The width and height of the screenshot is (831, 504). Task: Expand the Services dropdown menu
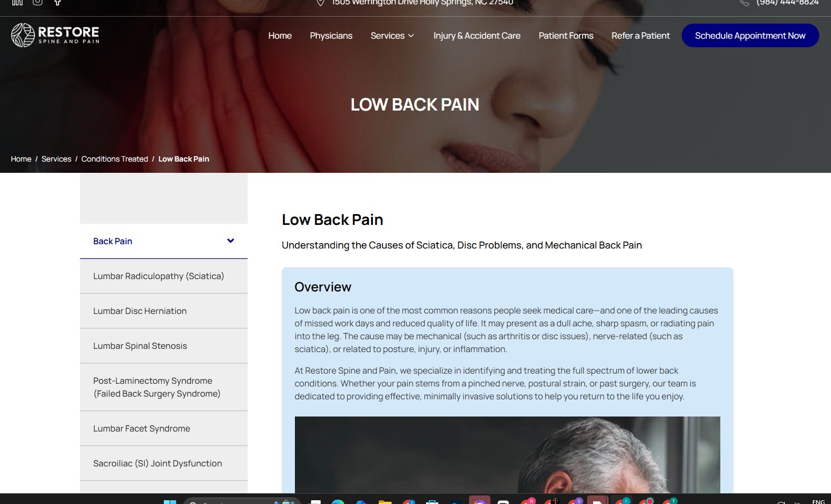point(392,35)
